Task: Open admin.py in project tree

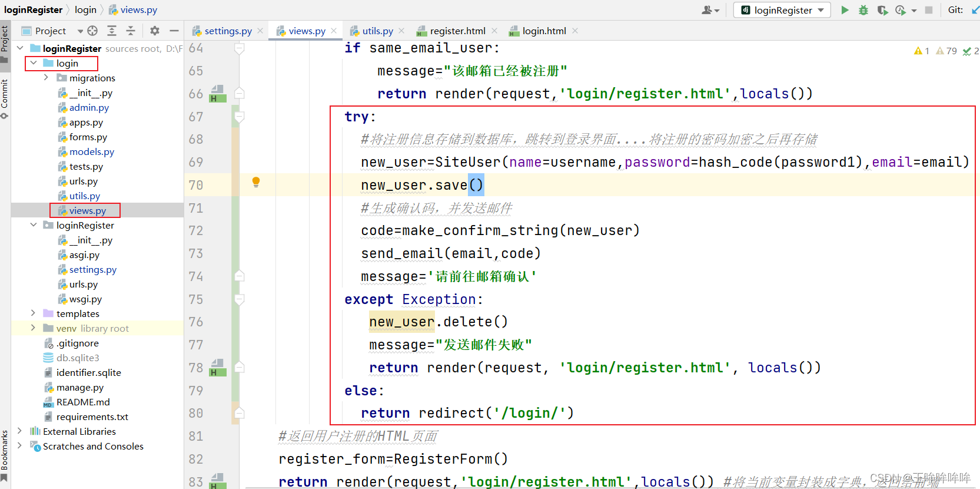Action: pos(89,107)
